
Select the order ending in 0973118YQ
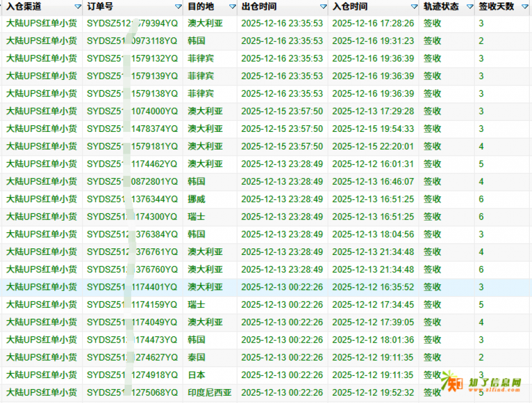tap(132, 41)
